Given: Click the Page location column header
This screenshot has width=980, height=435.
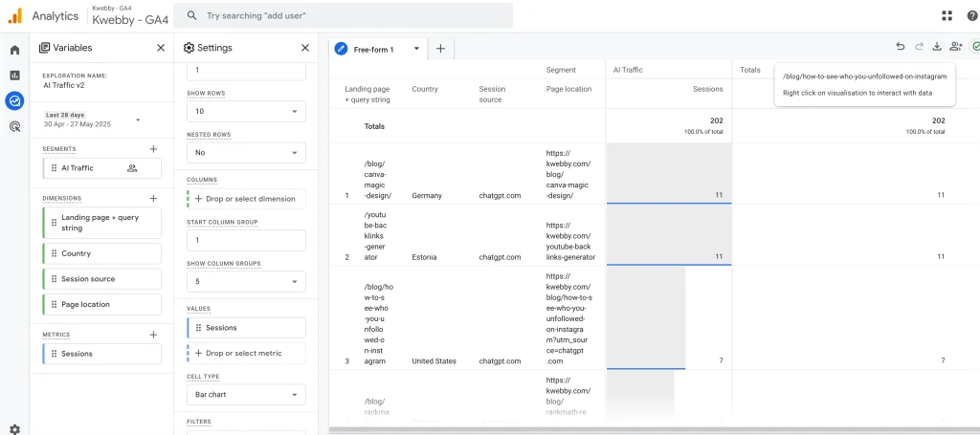Looking at the screenshot, I should pos(568,89).
